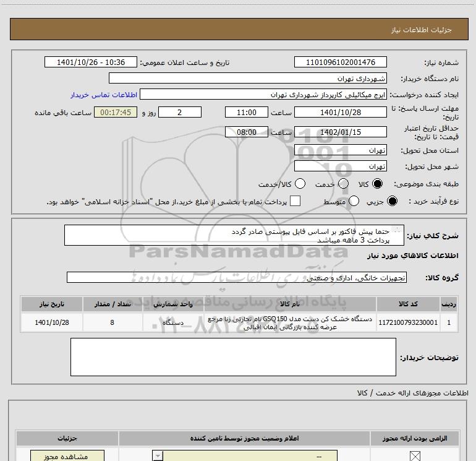The height and width of the screenshot is (461, 476).
Task: Toggle the الزامی بودن ارائه مجوز checkbox
Action: (415, 456)
